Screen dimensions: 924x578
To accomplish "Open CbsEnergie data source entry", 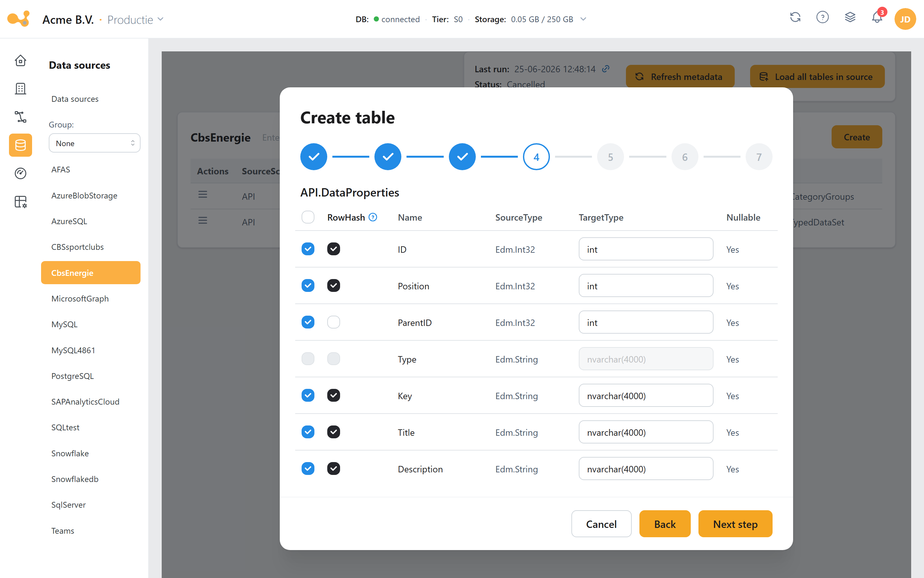I will tap(90, 273).
